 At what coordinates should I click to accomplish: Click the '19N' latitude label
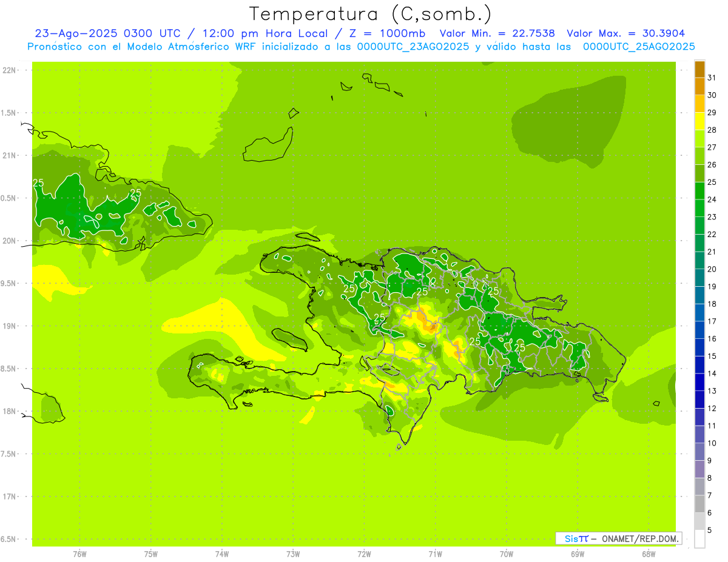(9, 326)
